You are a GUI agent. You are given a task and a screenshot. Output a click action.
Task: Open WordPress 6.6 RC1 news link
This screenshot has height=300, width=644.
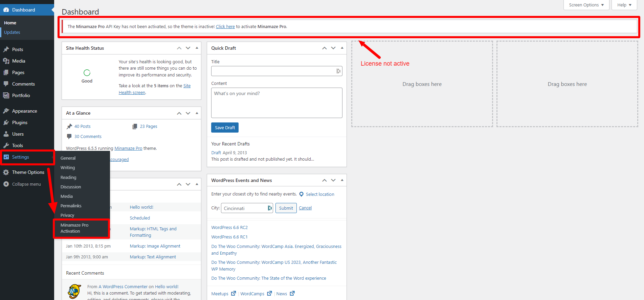pos(229,237)
